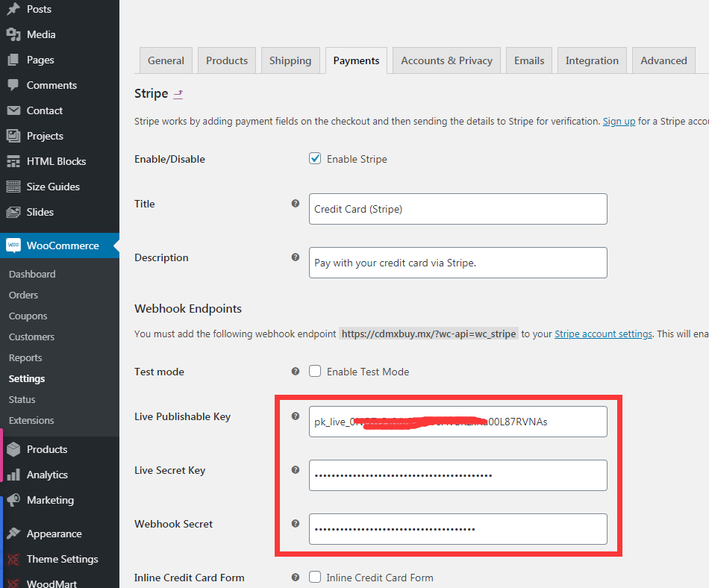Switch to the Emails tab
This screenshot has width=709, height=588.
click(x=529, y=60)
